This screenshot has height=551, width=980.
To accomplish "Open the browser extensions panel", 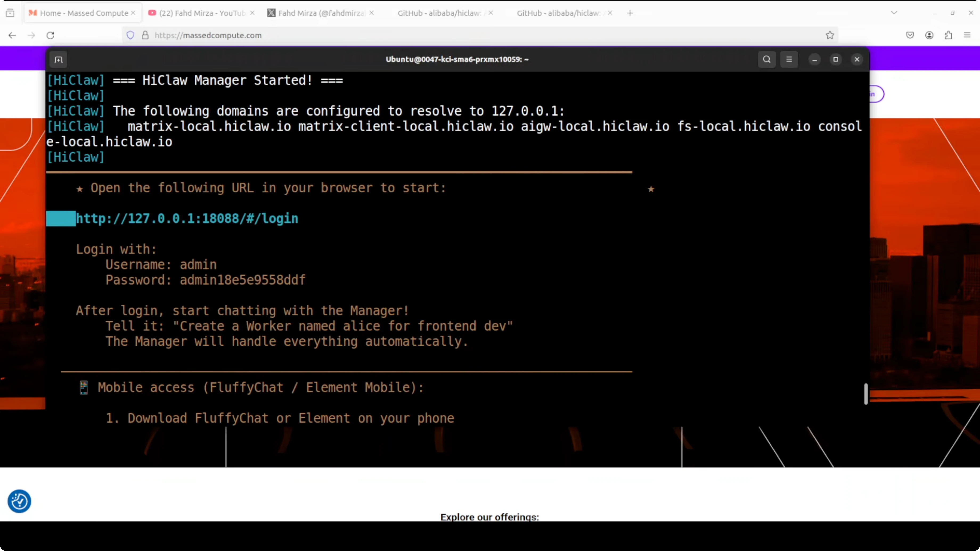I will point(948,35).
